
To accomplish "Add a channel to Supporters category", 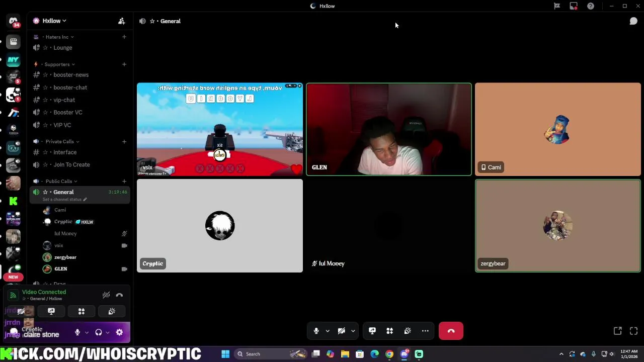I will 124,64.
